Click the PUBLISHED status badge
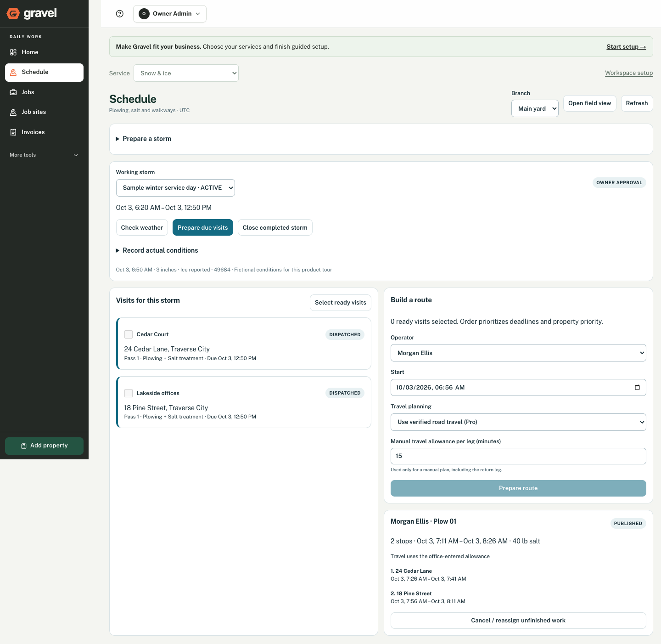This screenshot has width=661, height=644. [628, 524]
